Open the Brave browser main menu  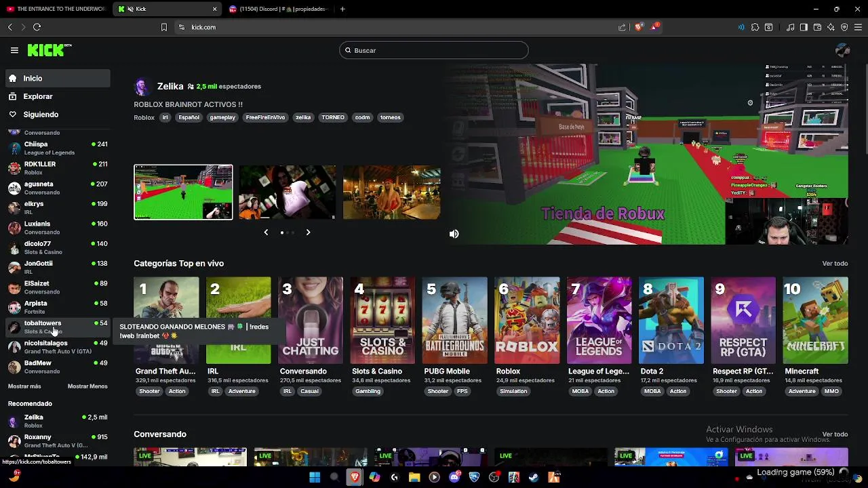coord(858,27)
